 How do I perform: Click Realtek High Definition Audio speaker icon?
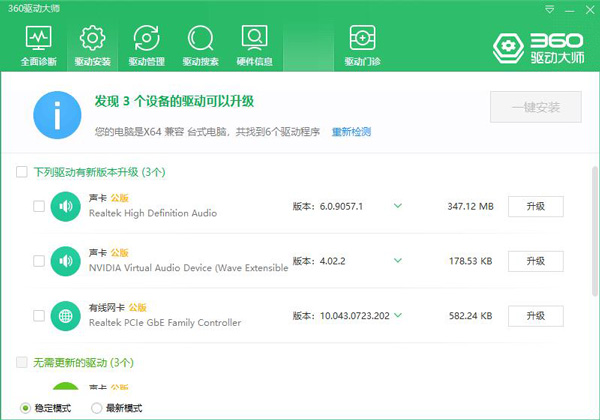point(65,207)
